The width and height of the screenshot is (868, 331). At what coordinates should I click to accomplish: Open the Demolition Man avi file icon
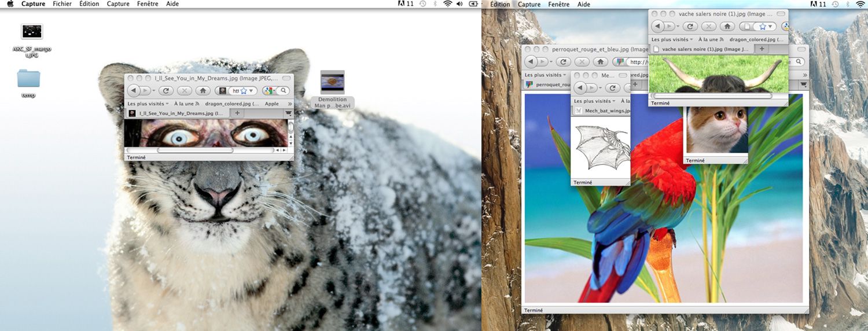point(332,82)
